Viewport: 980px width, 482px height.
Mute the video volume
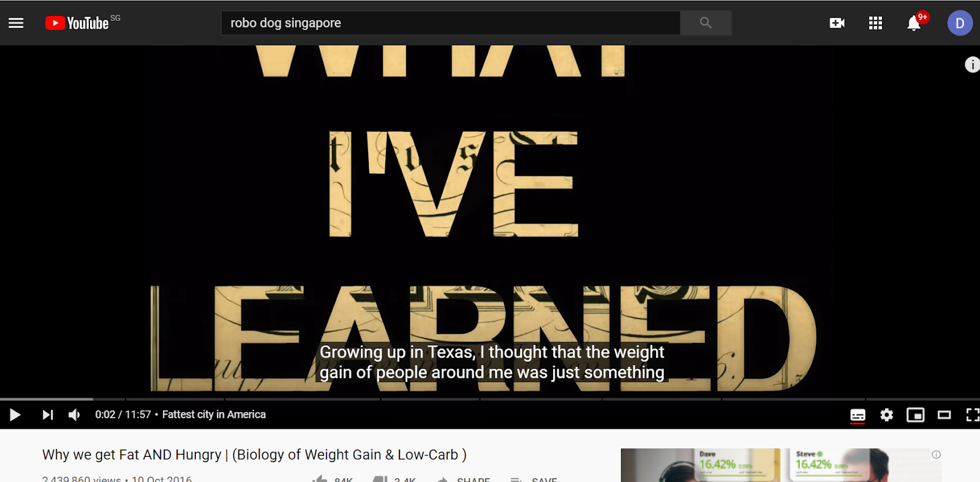pos(74,415)
